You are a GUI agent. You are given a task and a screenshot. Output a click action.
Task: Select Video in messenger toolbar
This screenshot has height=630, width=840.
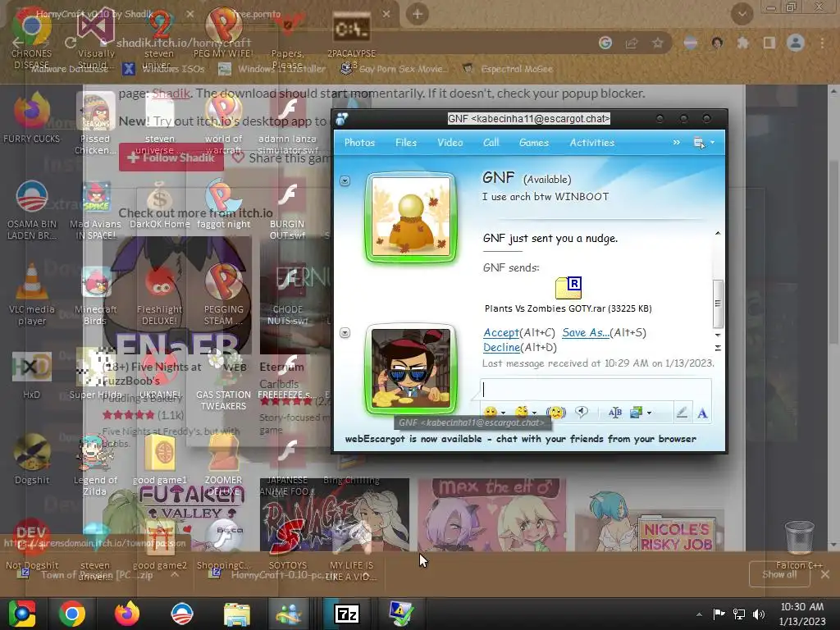[x=450, y=143]
